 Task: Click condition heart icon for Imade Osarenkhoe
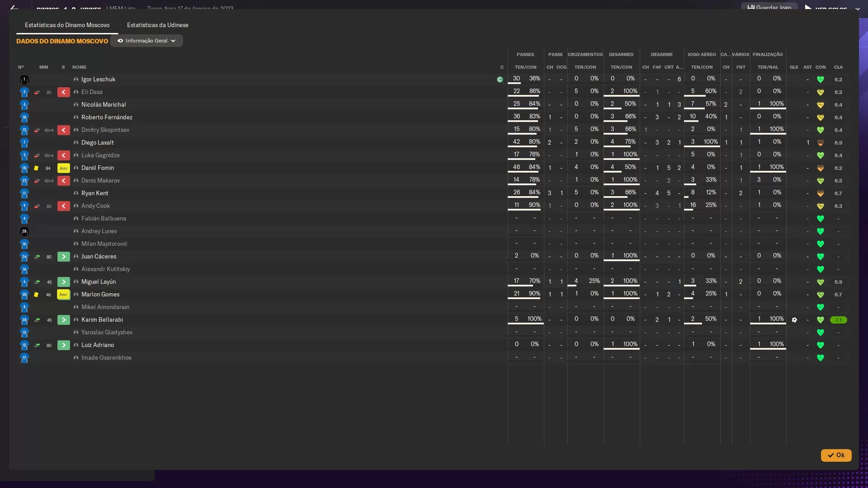(821, 358)
